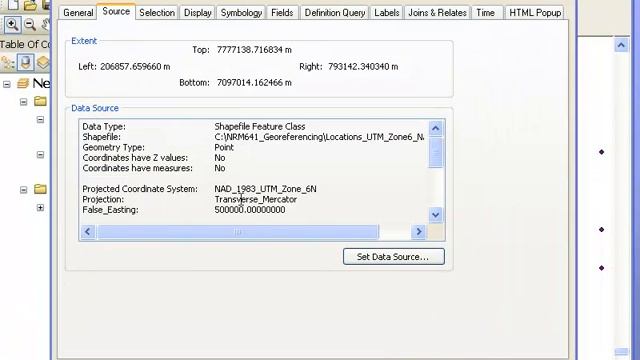The image size is (640, 360).
Task: Click the Extent group label
Action: 84,41
